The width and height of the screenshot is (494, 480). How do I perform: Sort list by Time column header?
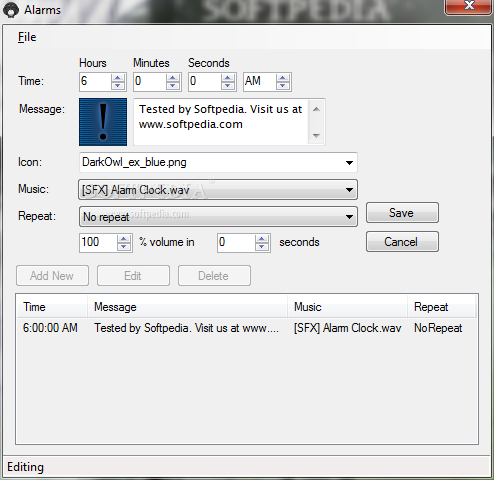(x=52, y=307)
